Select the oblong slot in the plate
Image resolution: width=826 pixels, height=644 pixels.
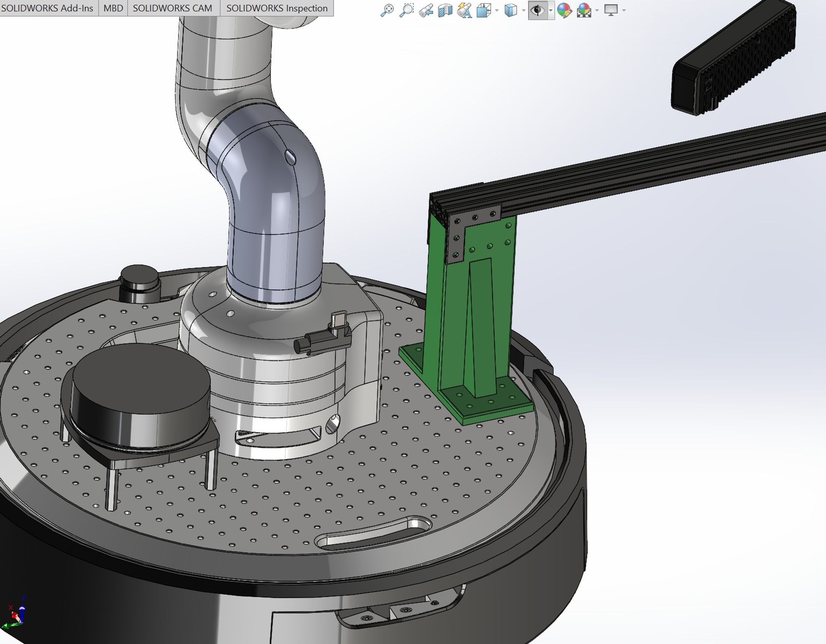point(374,533)
